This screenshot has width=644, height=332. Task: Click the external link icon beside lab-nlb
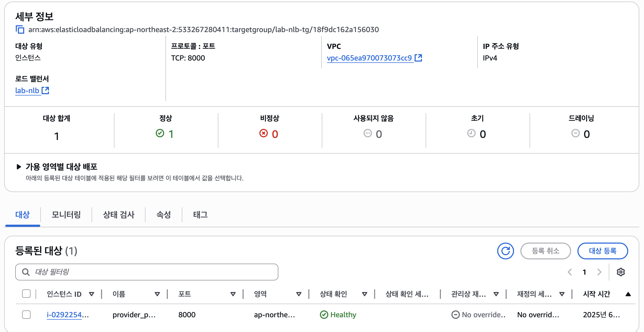click(x=46, y=90)
